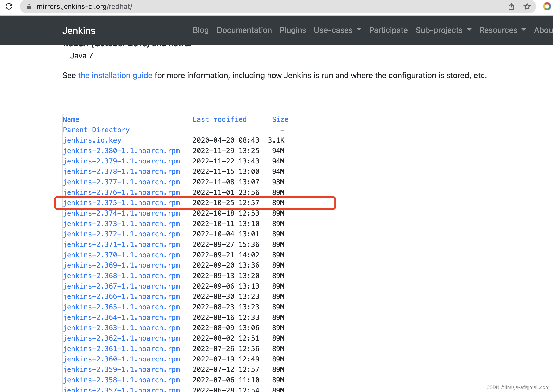Open the jenkins.io.key file

coord(92,140)
